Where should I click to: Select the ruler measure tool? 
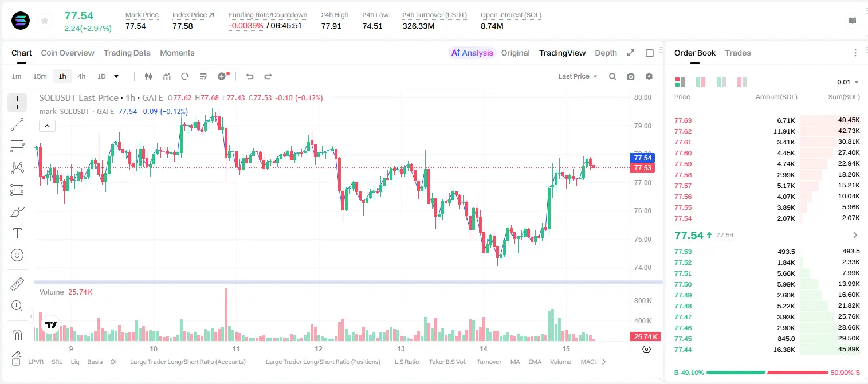[x=17, y=284]
